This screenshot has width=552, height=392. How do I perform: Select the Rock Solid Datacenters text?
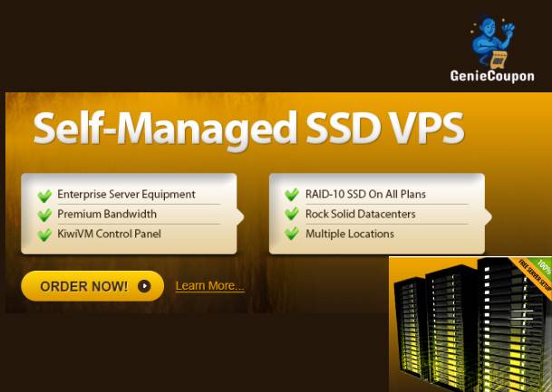361,214
